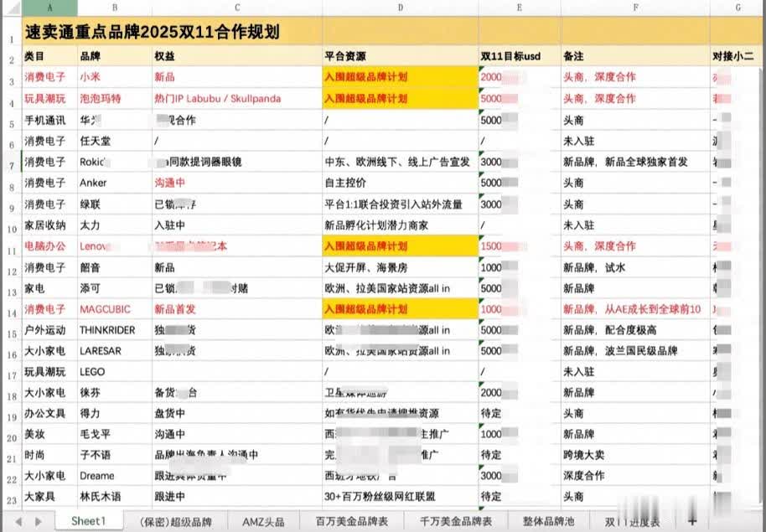
Task: Click the 跨境大卖 remark cell
Action: pyautogui.click(x=635, y=455)
